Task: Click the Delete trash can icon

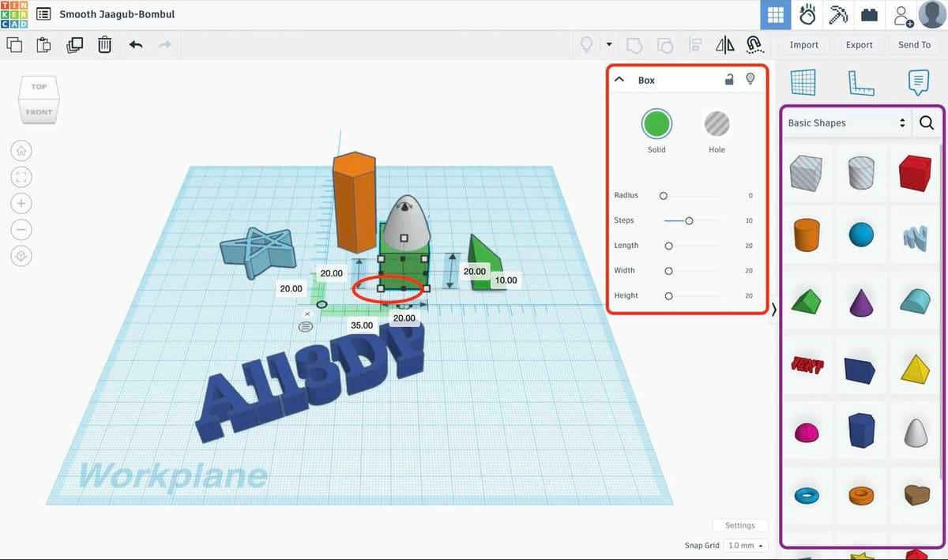Action: click(x=104, y=45)
